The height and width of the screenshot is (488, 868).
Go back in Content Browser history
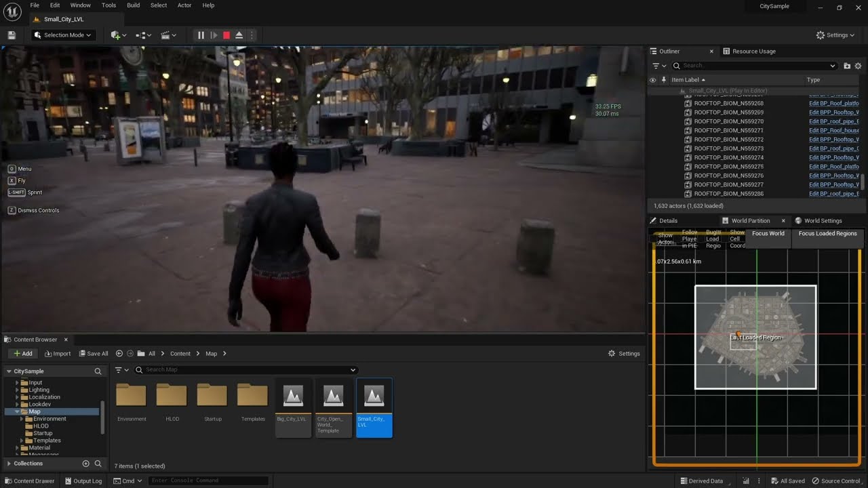click(119, 354)
